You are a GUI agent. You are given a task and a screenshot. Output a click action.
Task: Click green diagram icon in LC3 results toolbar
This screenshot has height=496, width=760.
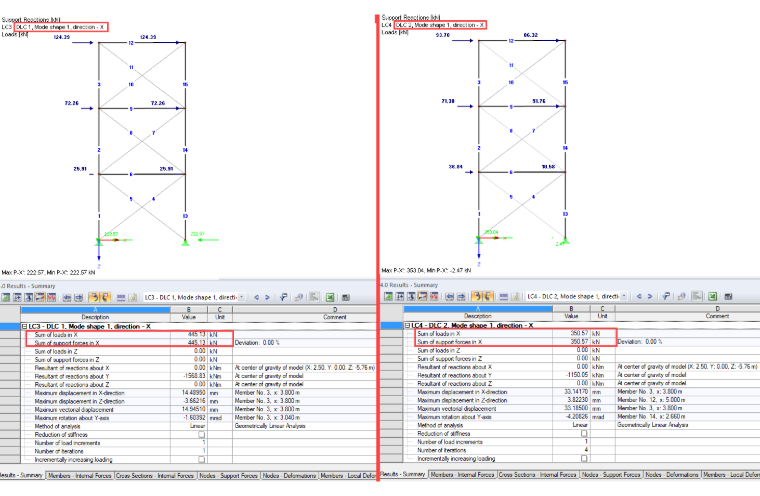6,297
